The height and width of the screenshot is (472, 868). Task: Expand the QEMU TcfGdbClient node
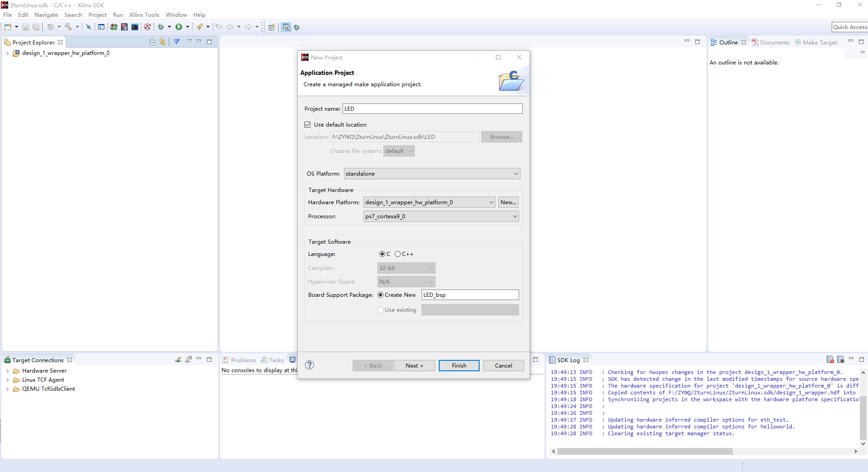click(7, 389)
